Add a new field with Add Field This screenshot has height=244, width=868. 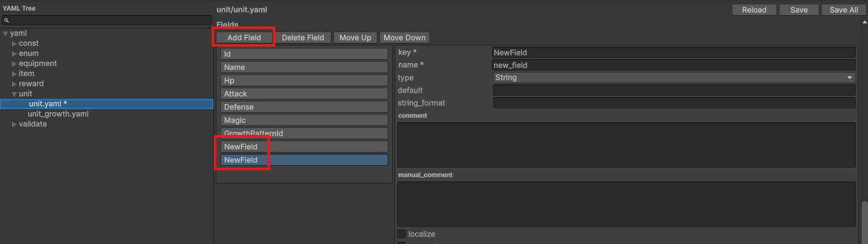pos(244,38)
